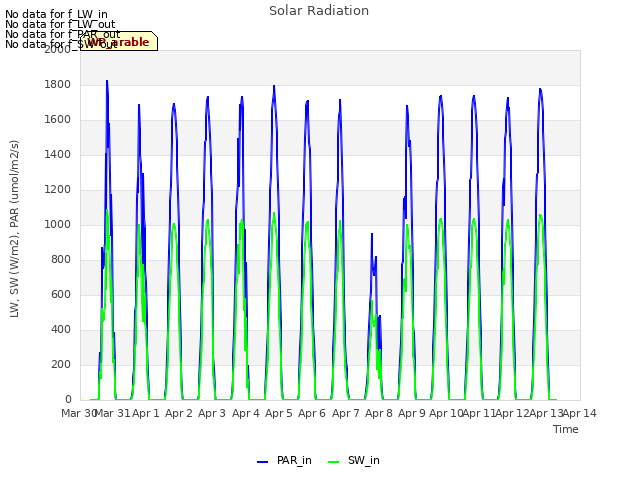Click the WP_arable annotation label
The image size is (640, 480).
coord(119,42)
